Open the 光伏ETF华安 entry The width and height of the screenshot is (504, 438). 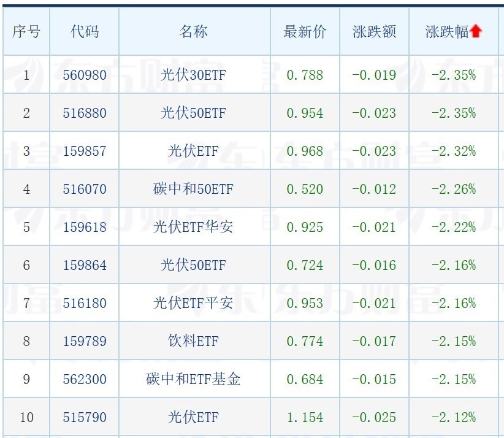[x=194, y=227]
